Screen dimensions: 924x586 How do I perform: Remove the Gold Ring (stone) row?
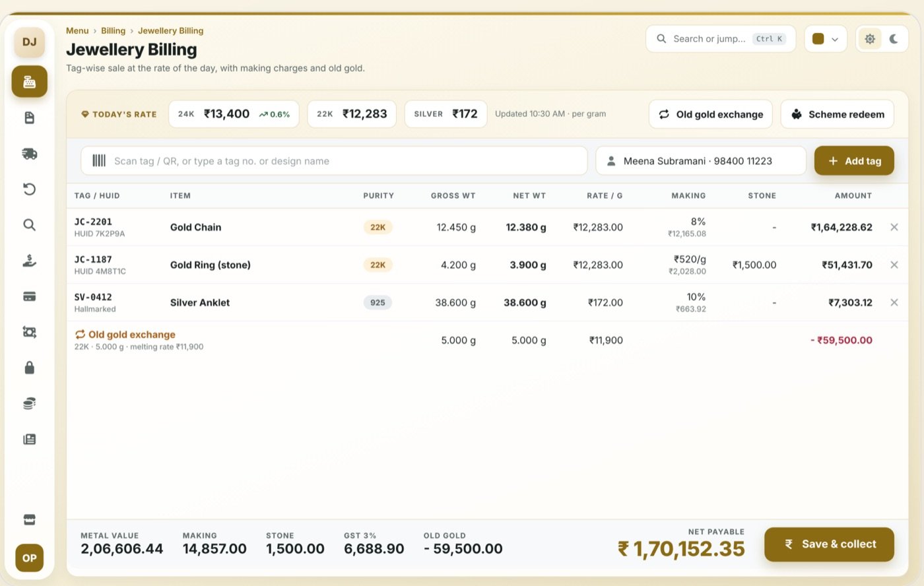(x=894, y=265)
